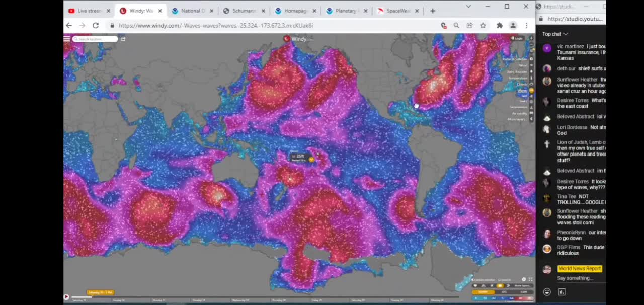
Task: Share this page from address bar
Action: click(469, 25)
